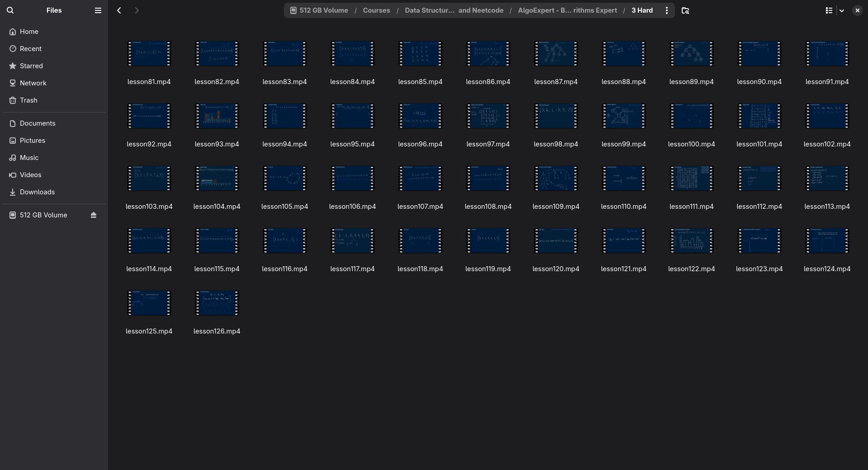Switch to list view layout
868x470 pixels.
pyautogui.click(x=829, y=10)
